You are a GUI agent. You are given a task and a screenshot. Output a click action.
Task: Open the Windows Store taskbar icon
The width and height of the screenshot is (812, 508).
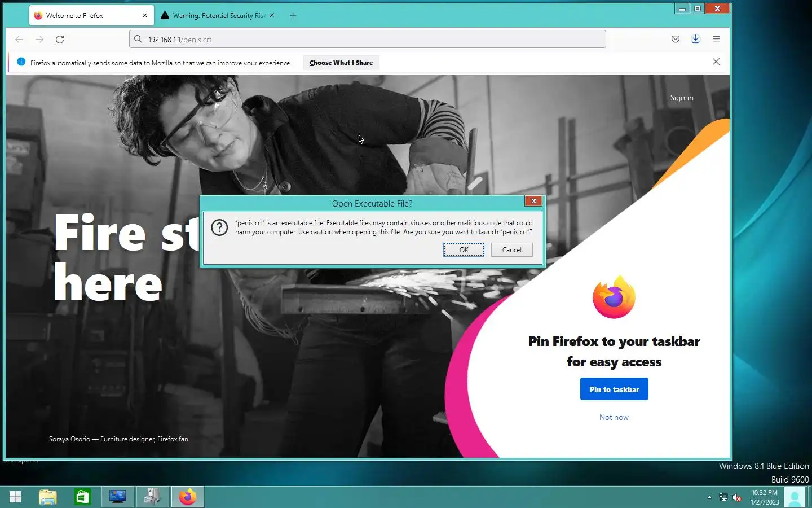(83, 497)
